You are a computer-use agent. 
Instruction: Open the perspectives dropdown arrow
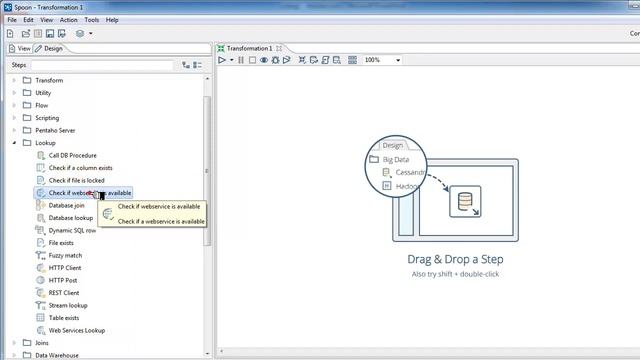pyautogui.click(x=91, y=33)
